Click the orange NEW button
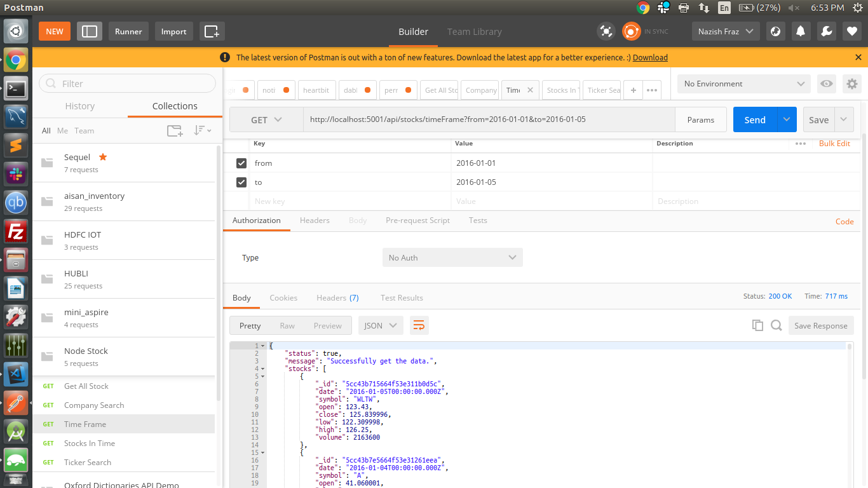This screenshot has width=868, height=488. click(x=55, y=31)
